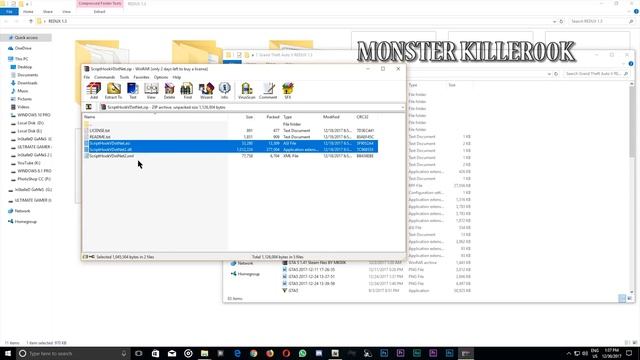The width and height of the screenshot is (640, 360).
Task: Select ScriptHookVDotNet.asi file row
Action: [x=231, y=143]
